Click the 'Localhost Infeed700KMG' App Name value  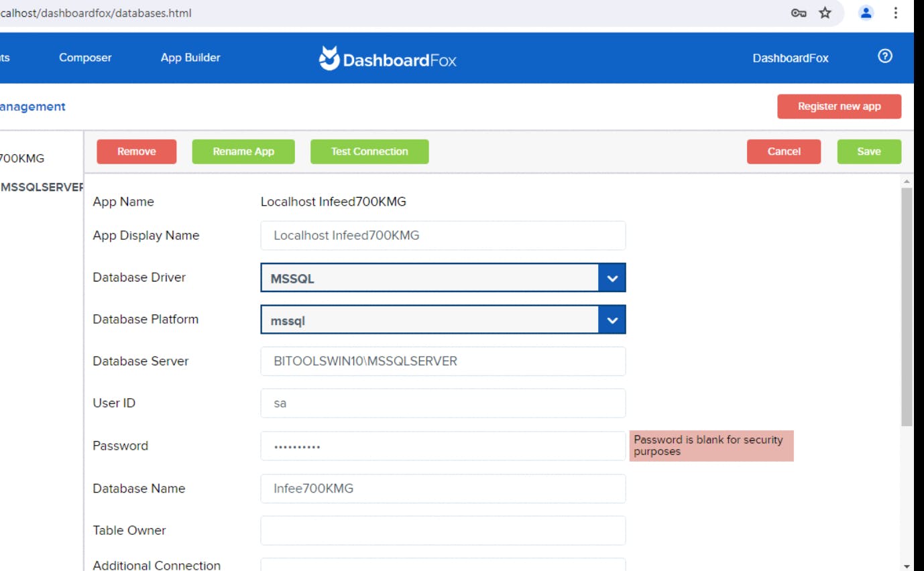click(333, 202)
